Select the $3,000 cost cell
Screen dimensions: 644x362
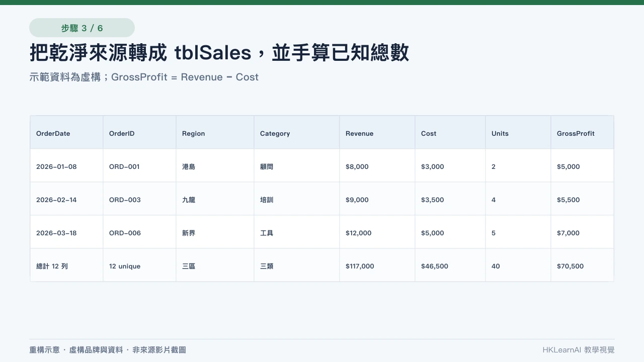pos(450,165)
